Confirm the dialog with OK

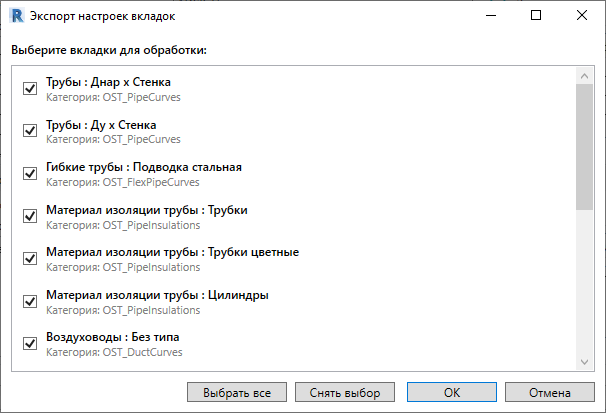452,393
